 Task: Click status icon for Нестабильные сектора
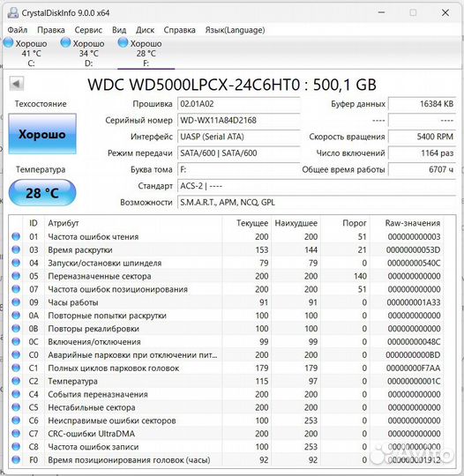pyautogui.click(x=16, y=407)
